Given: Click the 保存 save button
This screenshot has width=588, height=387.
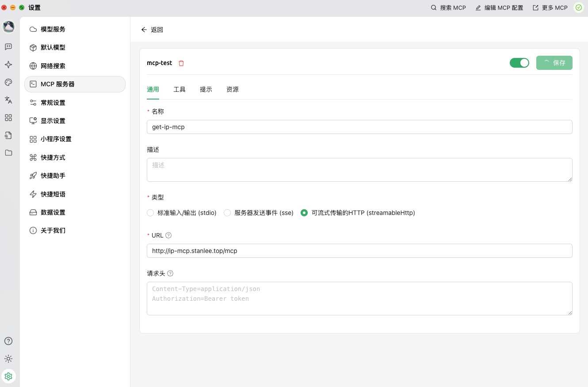Looking at the screenshot, I should click(554, 63).
